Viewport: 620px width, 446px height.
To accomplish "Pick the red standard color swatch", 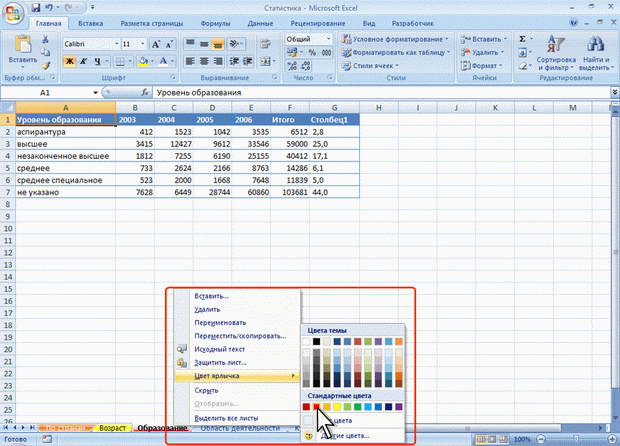I will click(319, 407).
